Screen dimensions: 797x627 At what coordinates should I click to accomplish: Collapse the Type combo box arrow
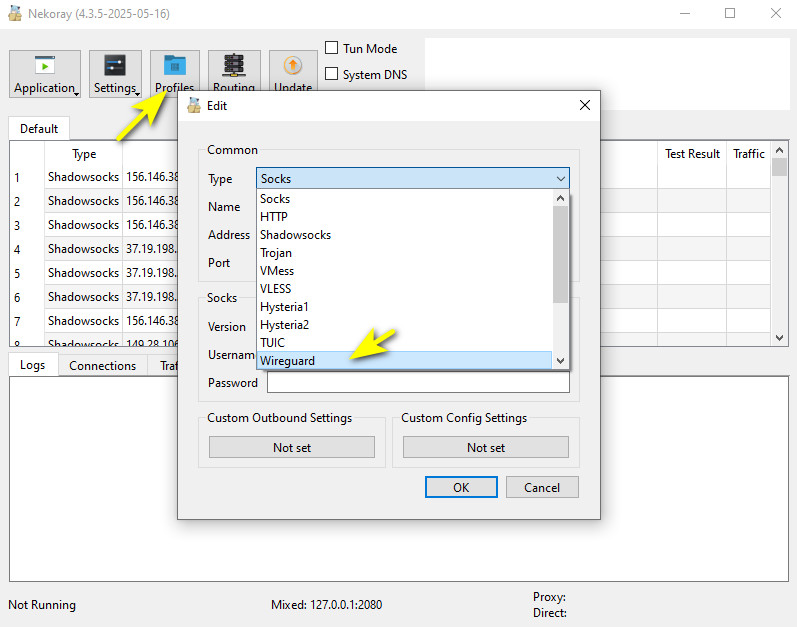pos(560,179)
